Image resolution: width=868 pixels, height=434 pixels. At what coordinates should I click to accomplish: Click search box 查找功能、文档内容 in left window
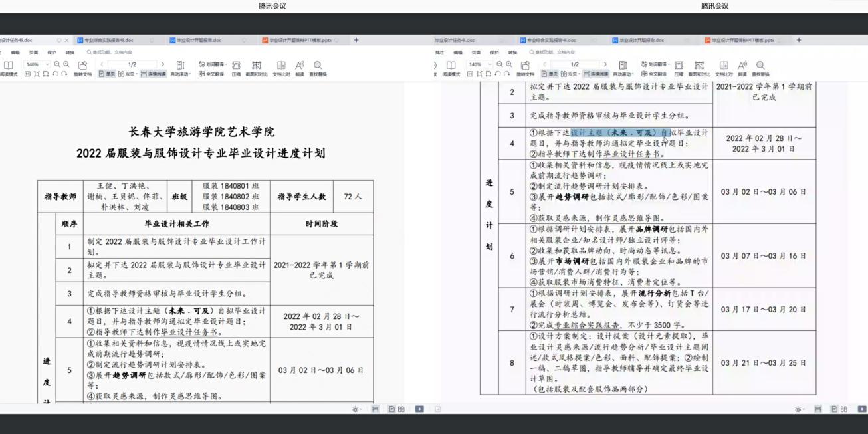110,52
